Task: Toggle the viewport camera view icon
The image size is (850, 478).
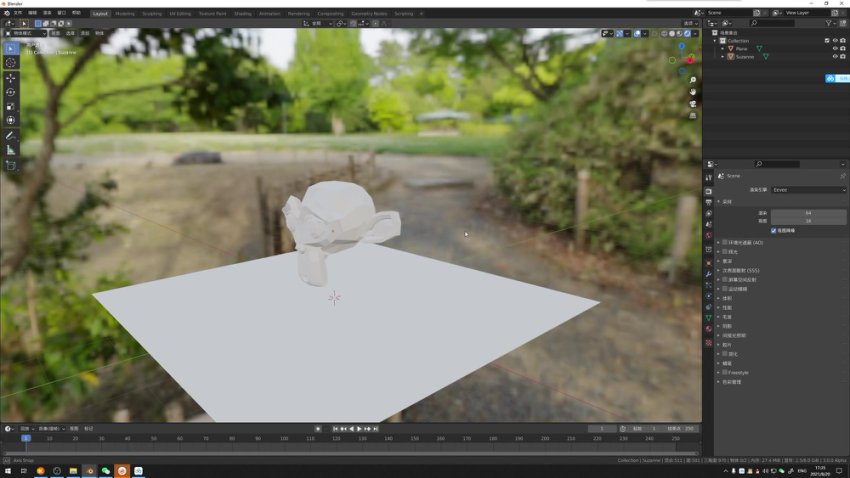Action: coord(692,105)
